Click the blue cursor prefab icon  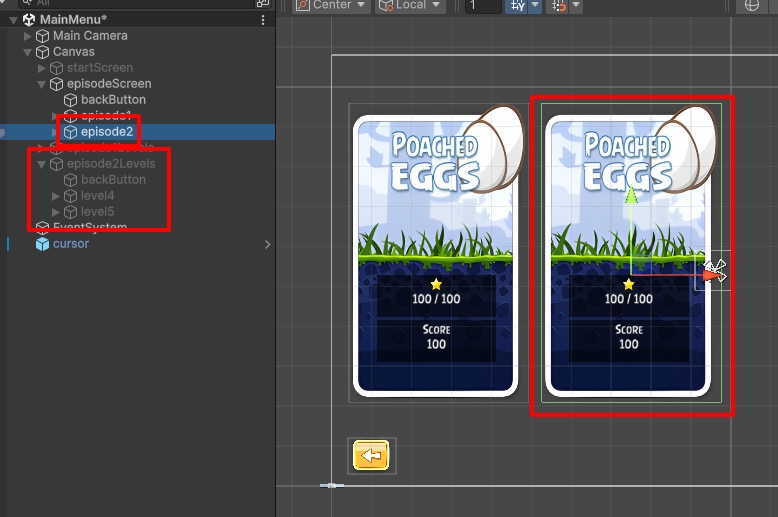tap(43, 244)
